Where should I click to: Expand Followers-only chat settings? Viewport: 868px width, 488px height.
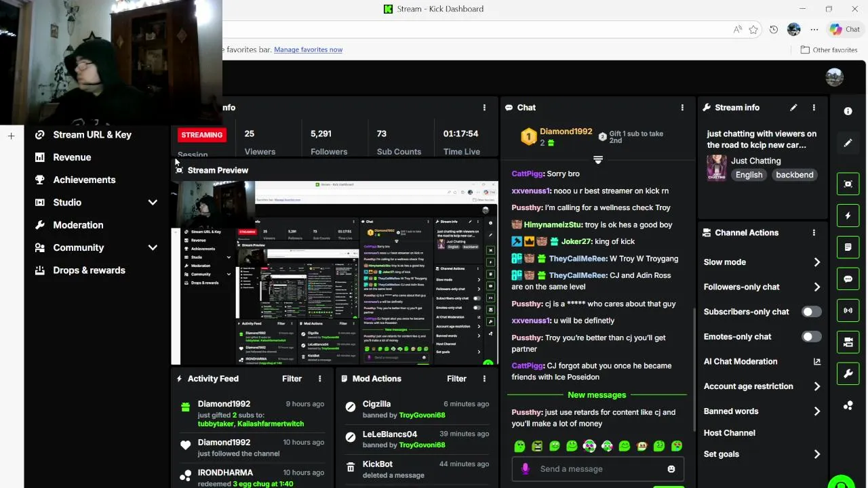[816, 287]
